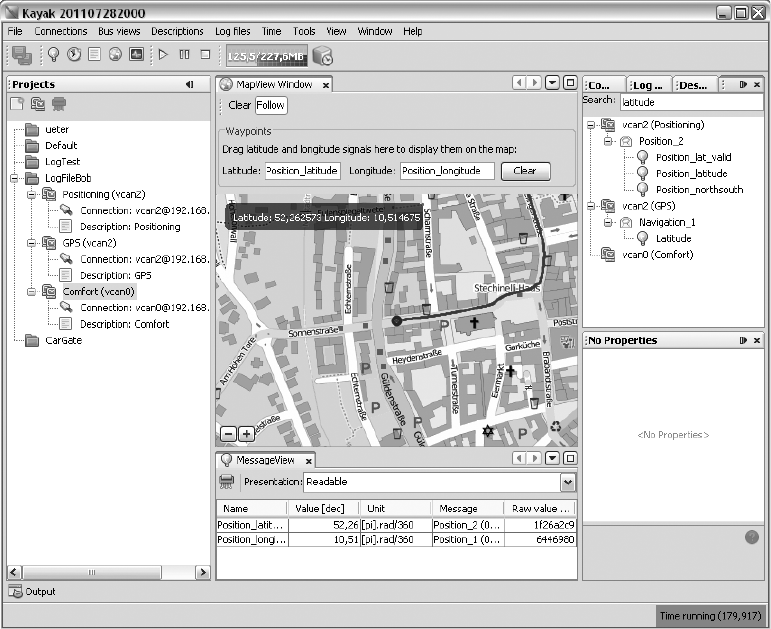The image size is (771, 629).
Task: Click the new project icon in Projects panel
Action: click(17, 103)
